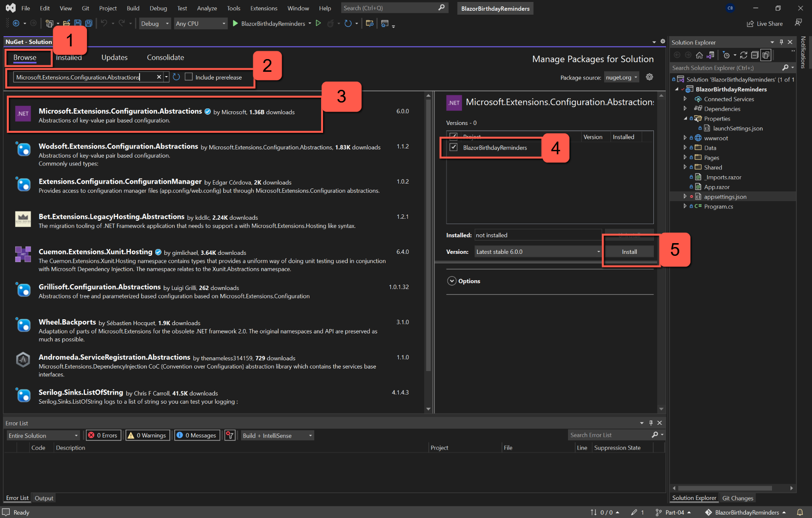Open the notifications bell in status bar
Viewport: 812px width, 518px height.
(800, 512)
